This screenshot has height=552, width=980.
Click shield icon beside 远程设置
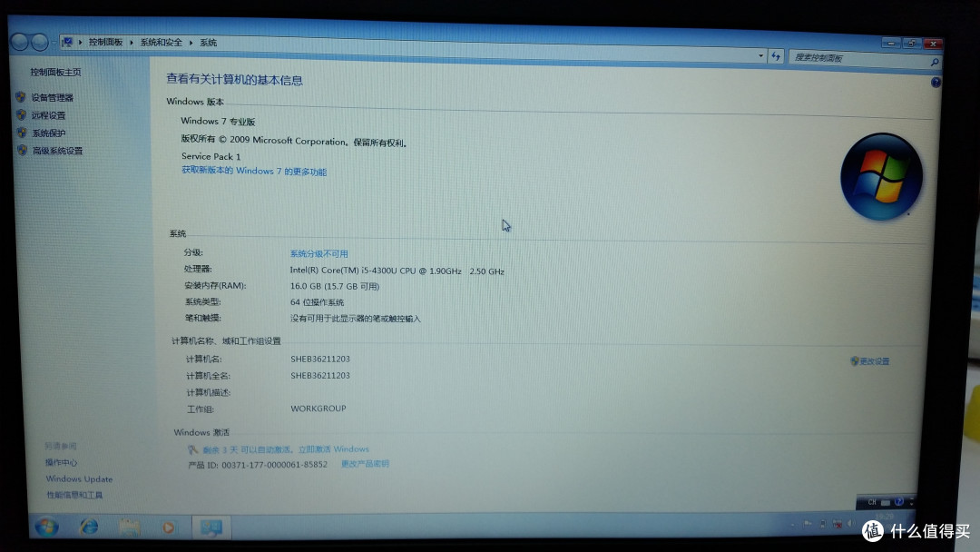tap(21, 115)
